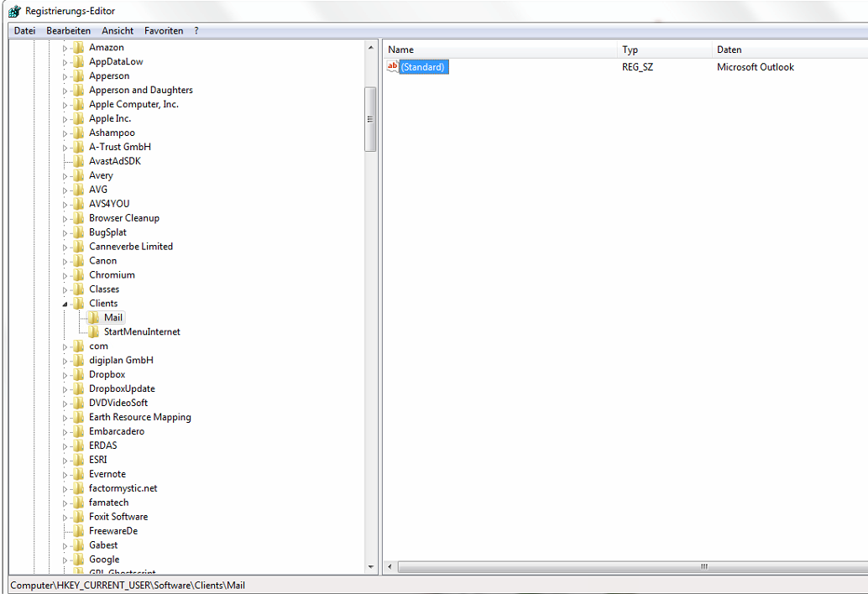Expand the A-Trust GmbH key
This screenshot has width=868, height=594.
coord(65,148)
